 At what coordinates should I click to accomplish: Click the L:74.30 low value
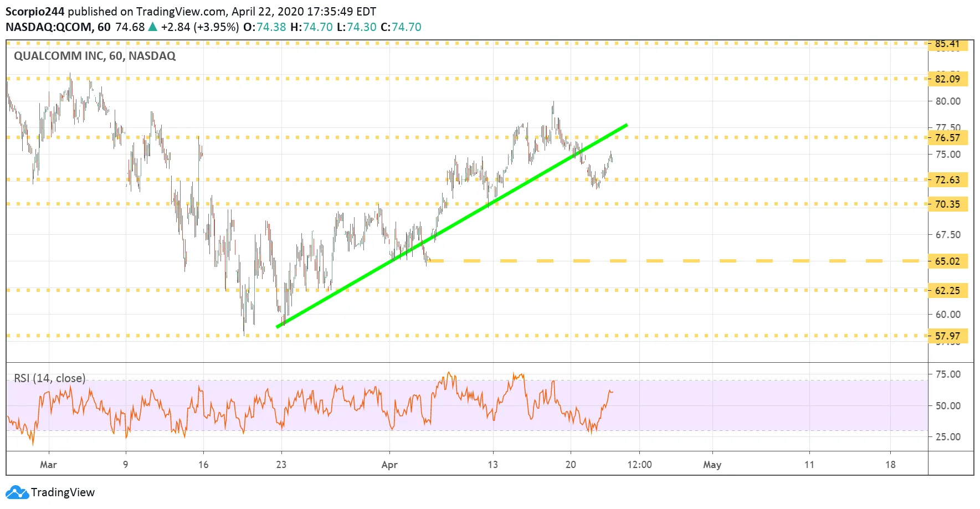click(x=357, y=27)
